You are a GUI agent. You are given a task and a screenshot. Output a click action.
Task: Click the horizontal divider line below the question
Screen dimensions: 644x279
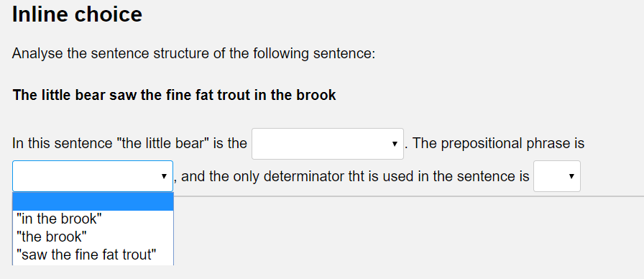tap(409, 196)
